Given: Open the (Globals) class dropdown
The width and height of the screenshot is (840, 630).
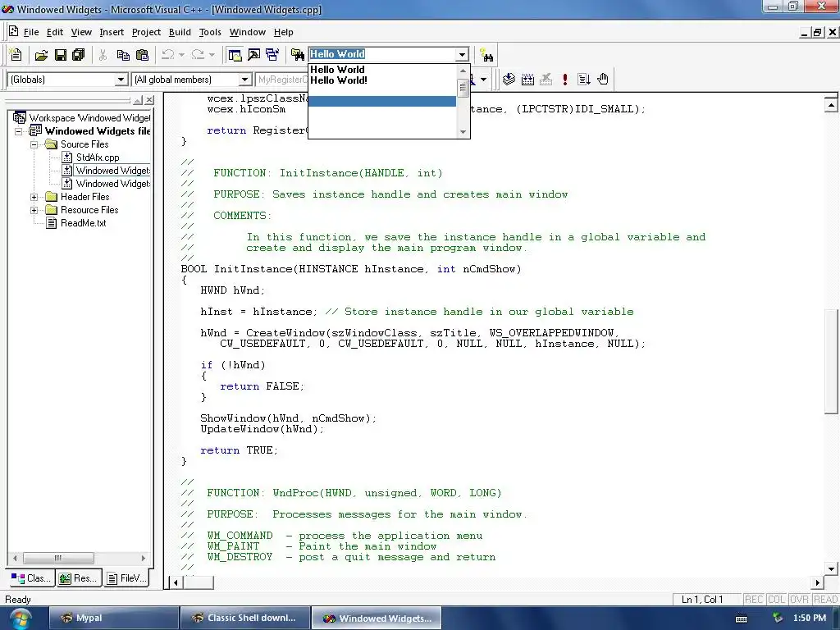Looking at the screenshot, I should (x=121, y=80).
